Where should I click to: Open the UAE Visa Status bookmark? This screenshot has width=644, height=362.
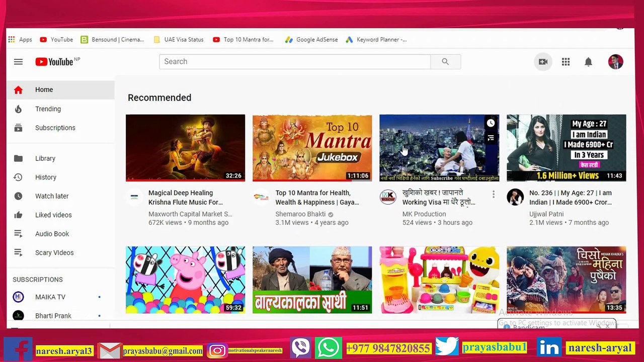(x=179, y=40)
